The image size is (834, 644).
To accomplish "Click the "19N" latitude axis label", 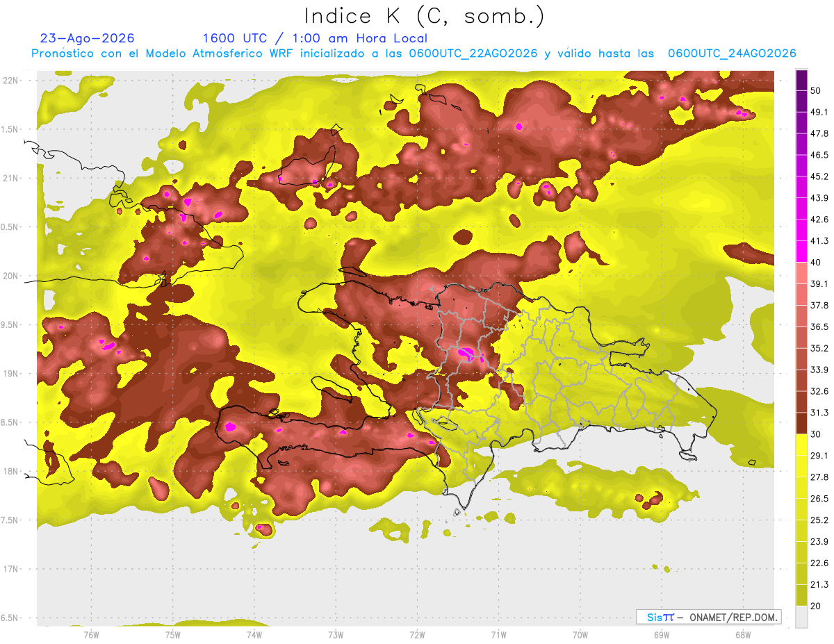I will tap(10, 374).
